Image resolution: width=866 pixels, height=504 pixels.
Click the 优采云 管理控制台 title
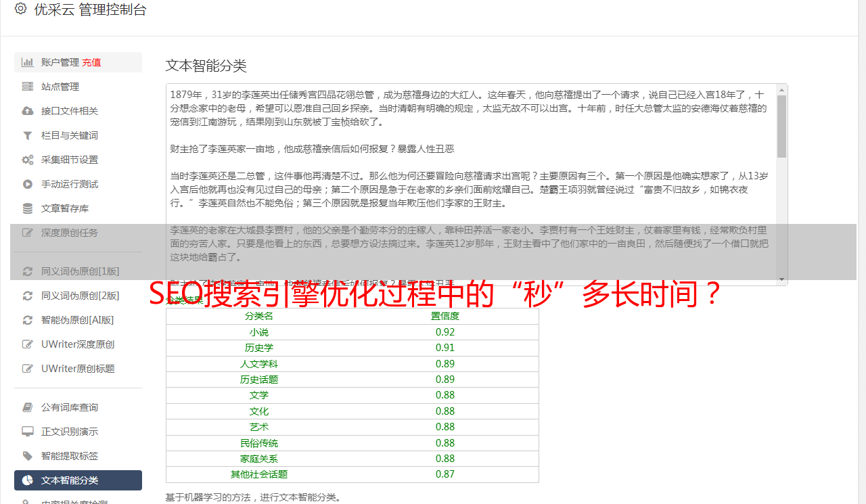tap(90, 9)
